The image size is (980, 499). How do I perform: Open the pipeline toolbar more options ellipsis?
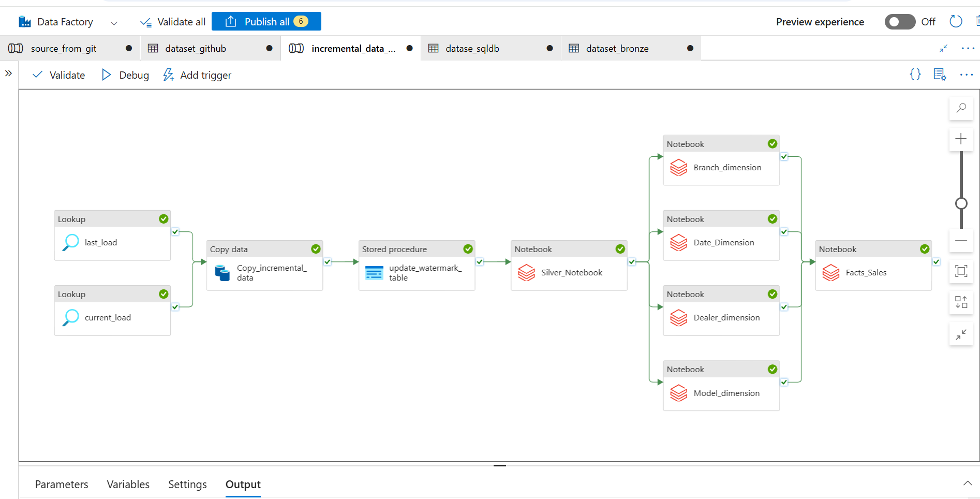click(967, 75)
